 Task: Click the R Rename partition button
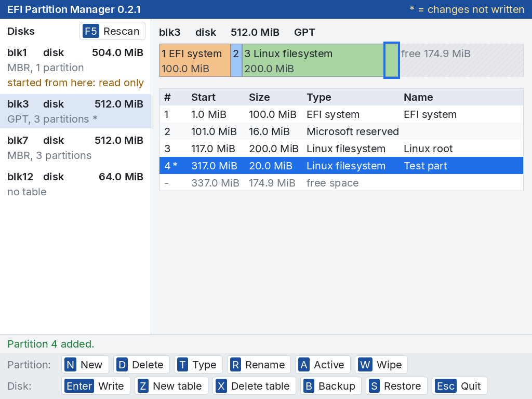pyautogui.click(x=259, y=365)
